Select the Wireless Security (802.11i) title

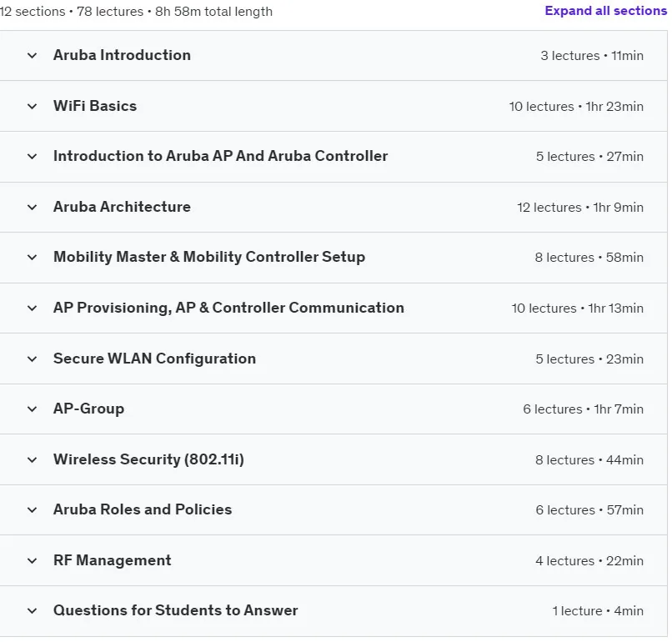148,459
